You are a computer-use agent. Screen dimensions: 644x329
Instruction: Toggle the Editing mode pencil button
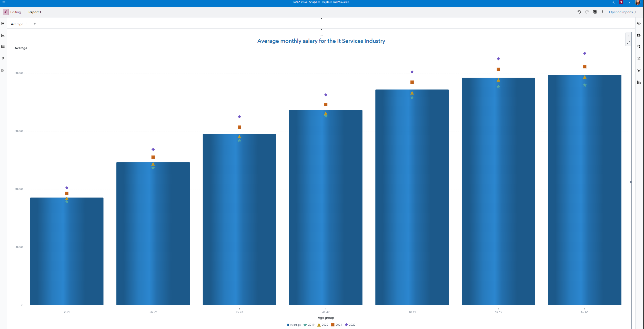[6, 12]
